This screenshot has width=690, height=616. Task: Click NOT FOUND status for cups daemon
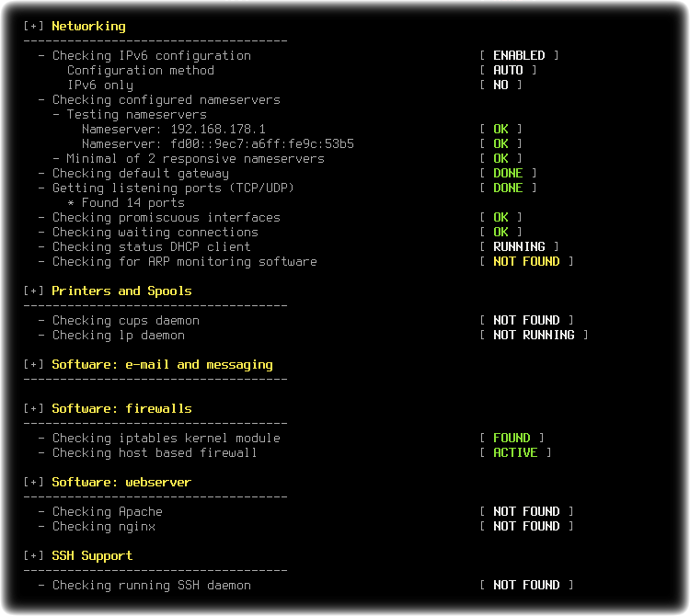526,320
